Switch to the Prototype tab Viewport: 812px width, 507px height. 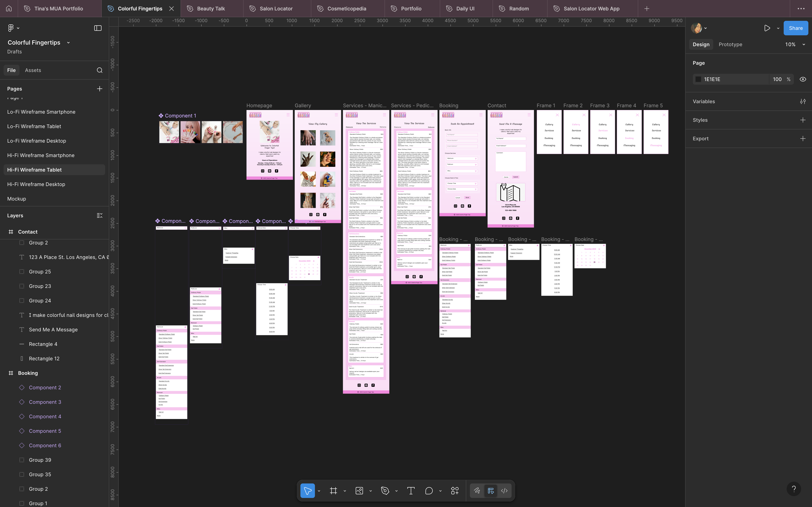[730, 45]
